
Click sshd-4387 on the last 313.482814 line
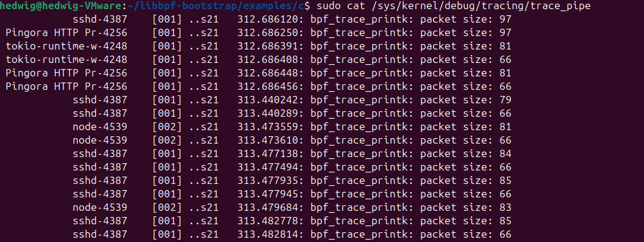pos(100,235)
